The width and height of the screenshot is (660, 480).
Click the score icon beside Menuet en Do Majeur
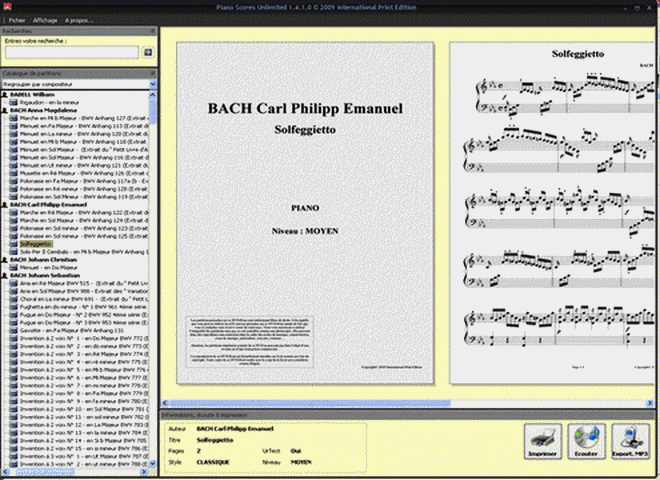coord(13,267)
